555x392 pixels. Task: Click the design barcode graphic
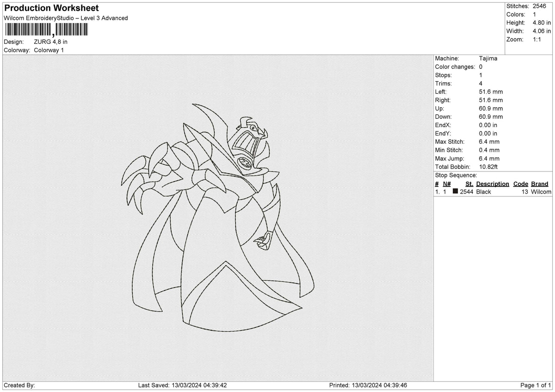[x=46, y=30]
